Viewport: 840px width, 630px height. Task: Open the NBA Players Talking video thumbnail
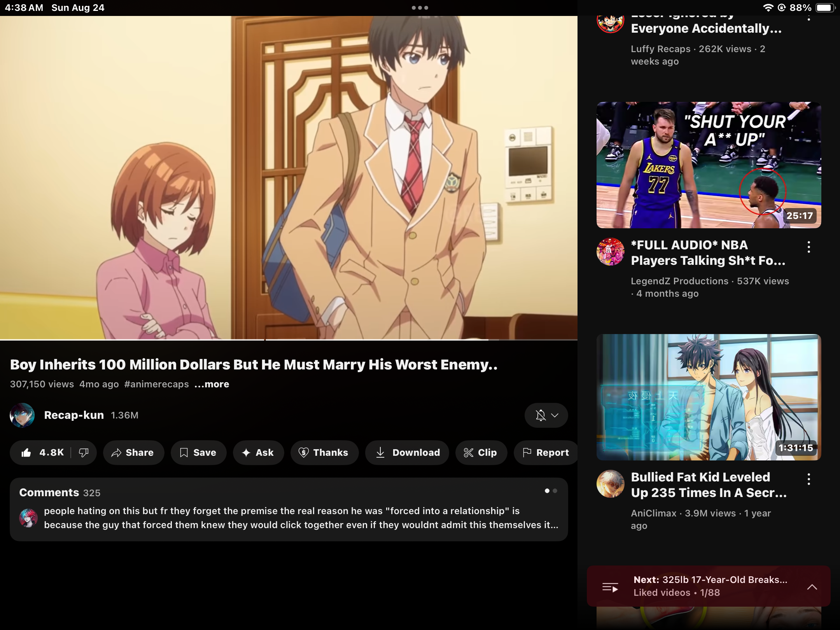[x=709, y=165]
